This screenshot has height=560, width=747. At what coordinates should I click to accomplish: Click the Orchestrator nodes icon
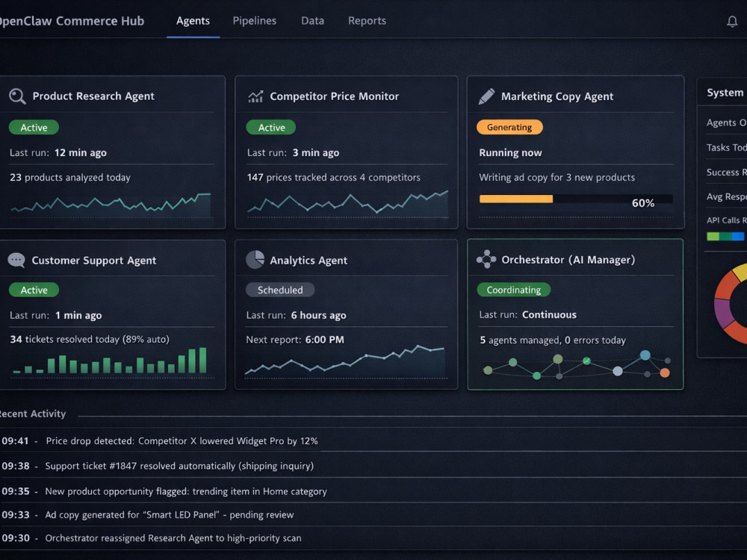[486, 259]
